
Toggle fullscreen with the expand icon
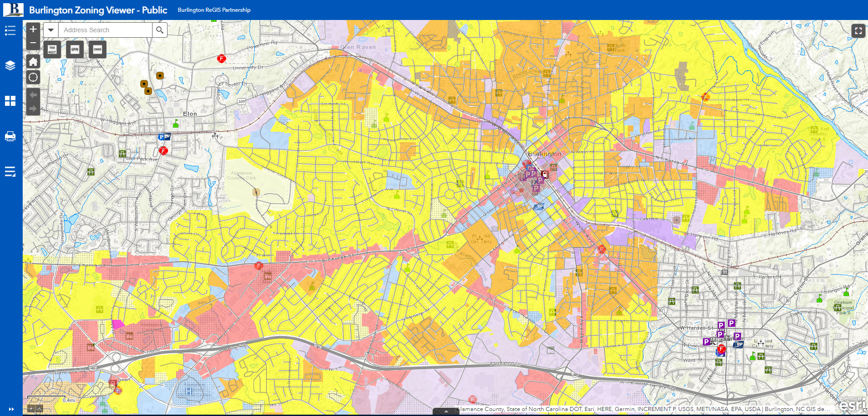pyautogui.click(x=859, y=31)
